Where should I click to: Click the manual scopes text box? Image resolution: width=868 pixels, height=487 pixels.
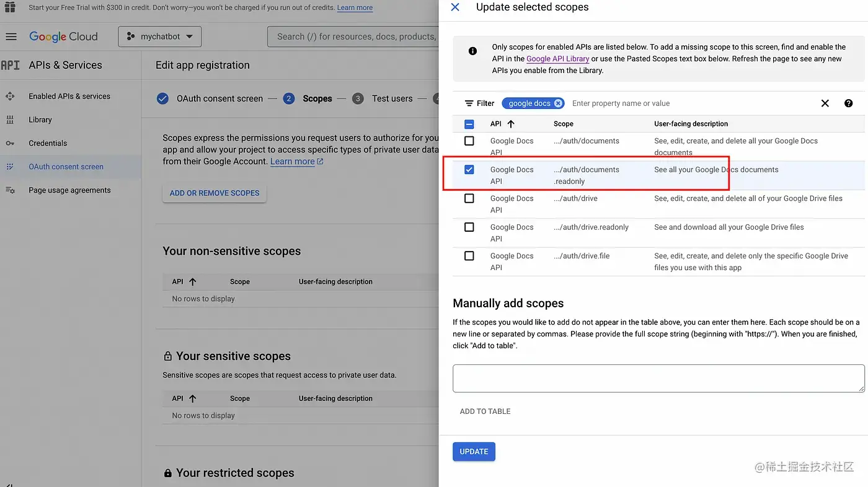tap(658, 378)
